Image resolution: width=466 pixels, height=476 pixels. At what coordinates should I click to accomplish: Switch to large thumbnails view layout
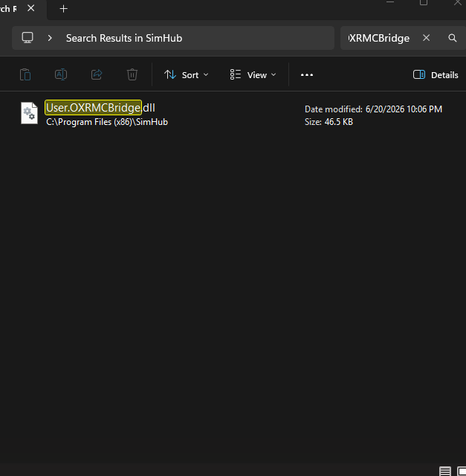pos(462,471)
